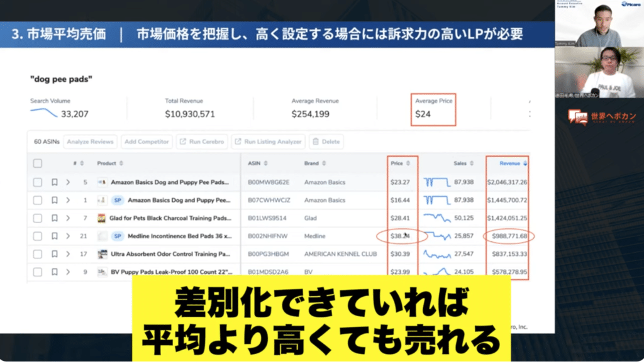Open the Amazon Basics Dog and Puppy Pee Pads link
Screen dimensions: 644x364
[170, 182]
